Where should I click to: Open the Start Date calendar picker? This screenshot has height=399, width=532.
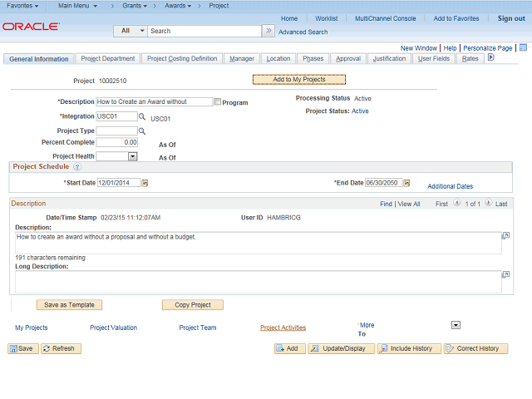[x=145, y=183]
